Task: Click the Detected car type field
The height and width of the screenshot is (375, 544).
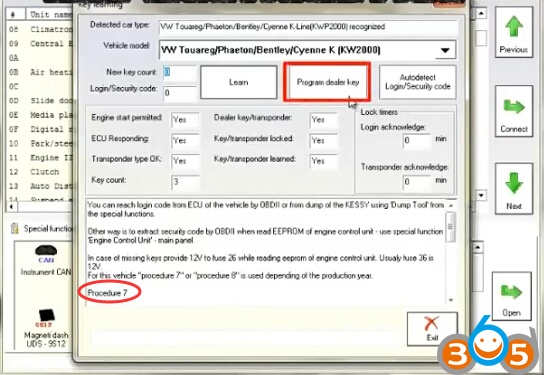Action: (308, 27)
